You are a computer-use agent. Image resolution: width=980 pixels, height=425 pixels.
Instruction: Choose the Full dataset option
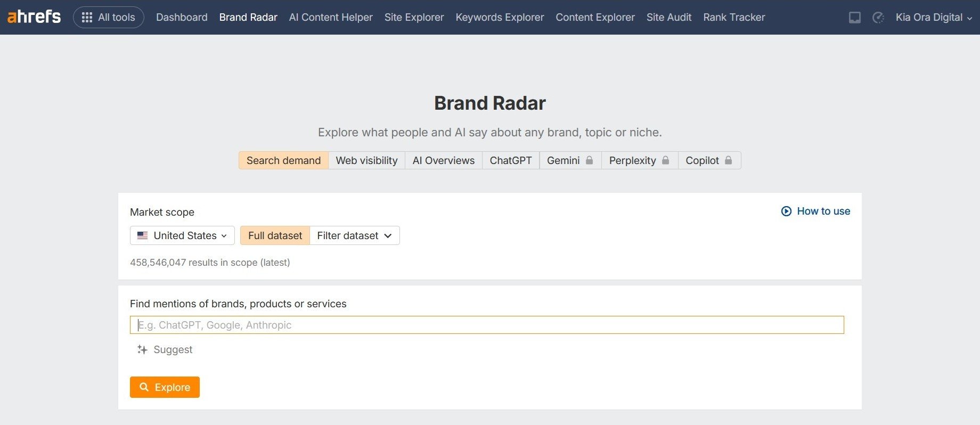tap(275, 235)
